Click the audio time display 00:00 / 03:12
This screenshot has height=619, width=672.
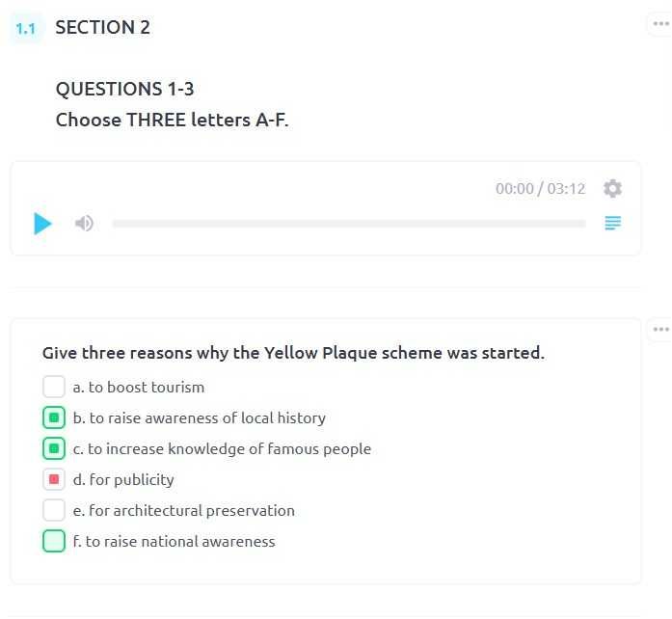[x=540, y=189]
